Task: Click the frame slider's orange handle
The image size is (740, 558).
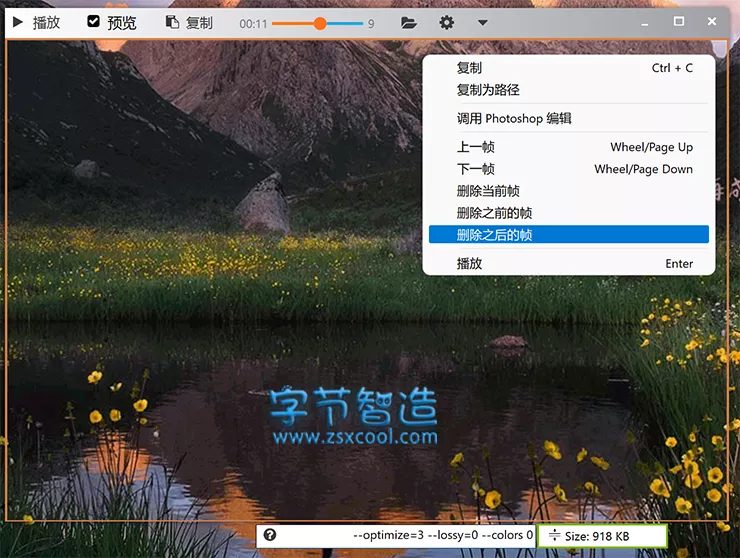Action: click(x=320, y=23)
